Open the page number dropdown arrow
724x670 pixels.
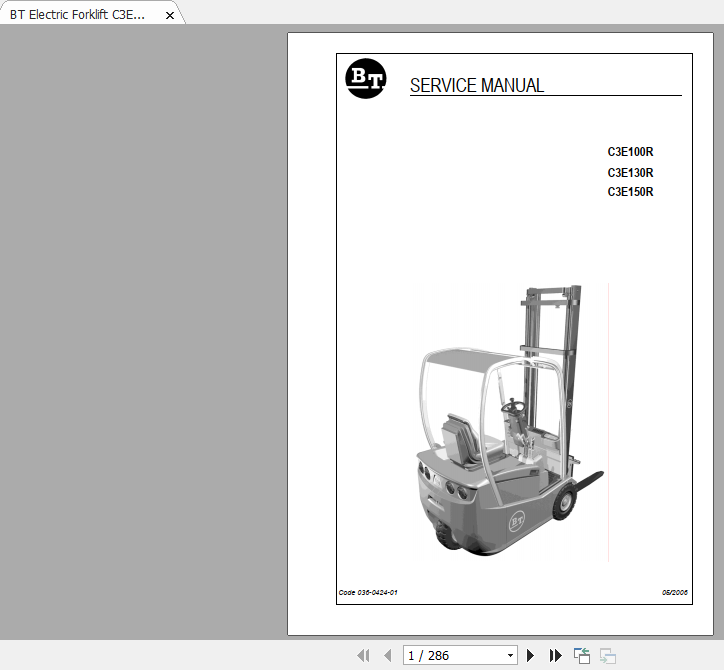(x=510, y=655)
